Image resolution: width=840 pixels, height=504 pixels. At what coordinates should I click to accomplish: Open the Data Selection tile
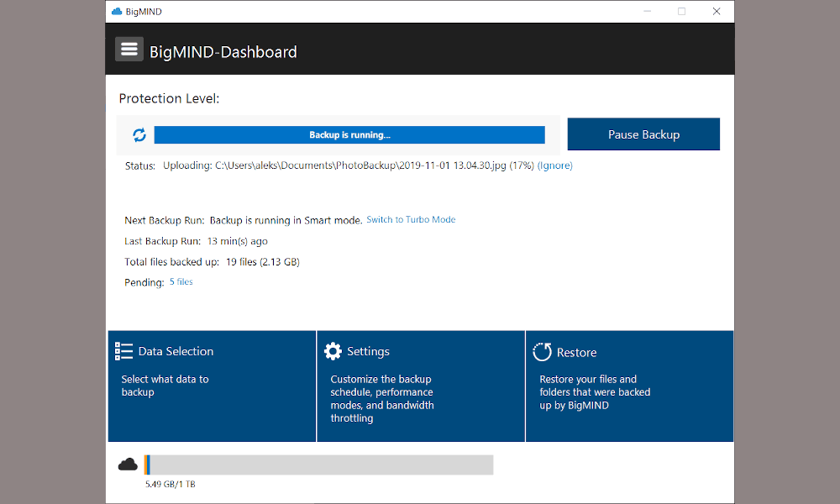(213, 386)
